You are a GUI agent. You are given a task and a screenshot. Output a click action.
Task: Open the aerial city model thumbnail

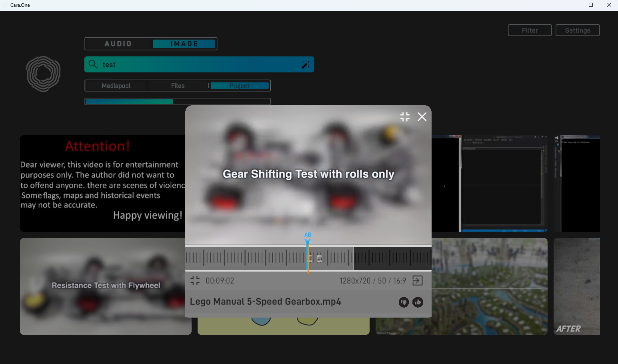tap(490, 286)
